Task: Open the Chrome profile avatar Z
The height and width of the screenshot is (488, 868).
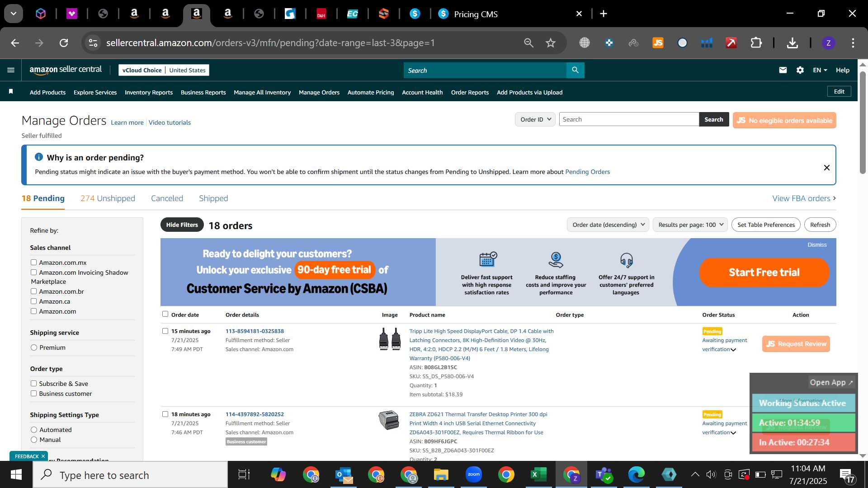Action: point(828,43)
